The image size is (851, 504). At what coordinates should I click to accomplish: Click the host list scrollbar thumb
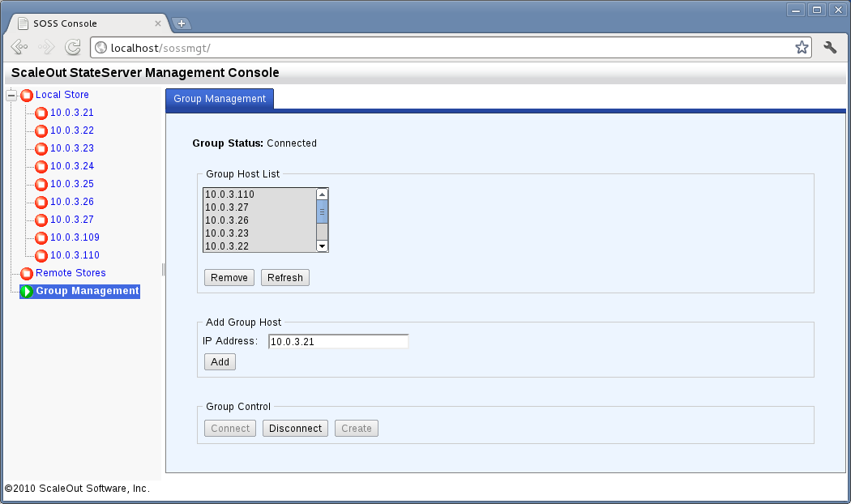pos(322,211)
